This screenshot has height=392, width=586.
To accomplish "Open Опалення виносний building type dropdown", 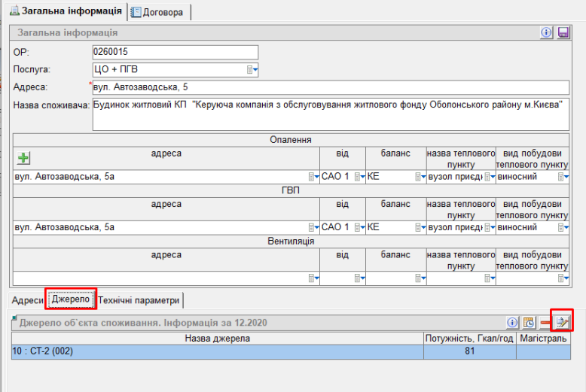I will tap(562, 177).
